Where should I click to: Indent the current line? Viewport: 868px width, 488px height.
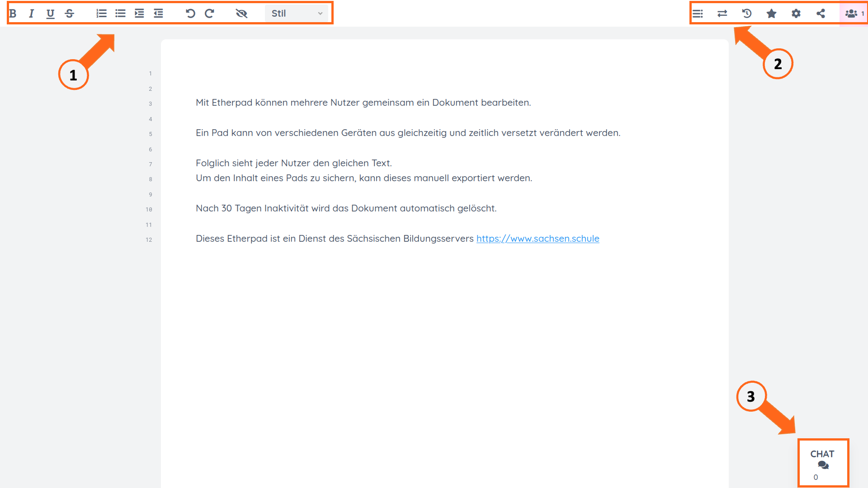[x=139, y=14]
